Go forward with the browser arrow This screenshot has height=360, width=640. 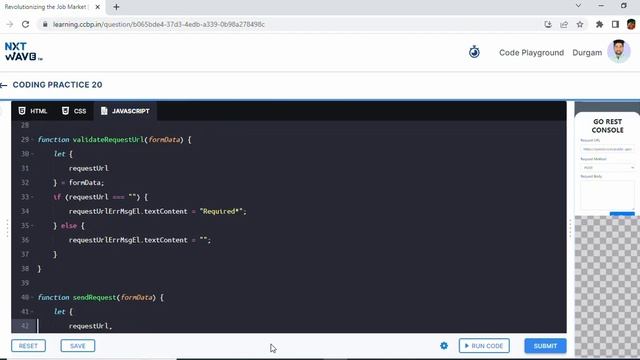coord(9,24)
